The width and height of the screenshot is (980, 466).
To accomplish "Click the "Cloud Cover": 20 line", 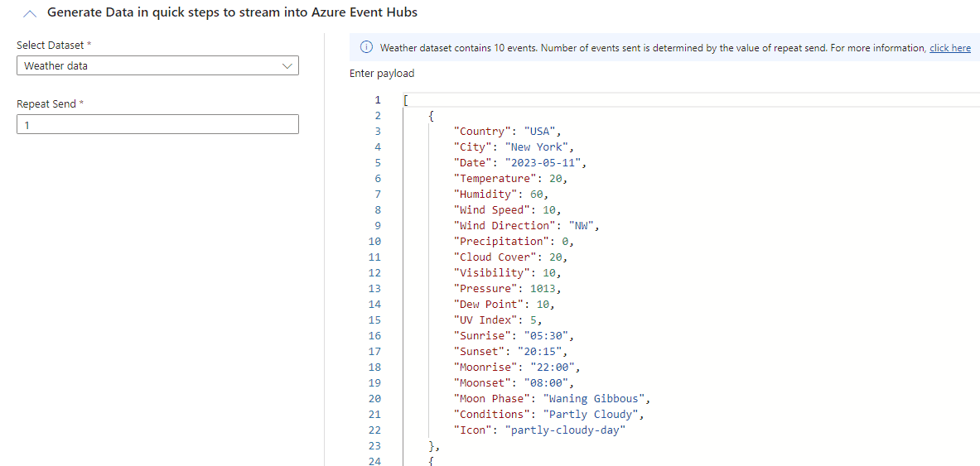I will (x=510, y=257).
